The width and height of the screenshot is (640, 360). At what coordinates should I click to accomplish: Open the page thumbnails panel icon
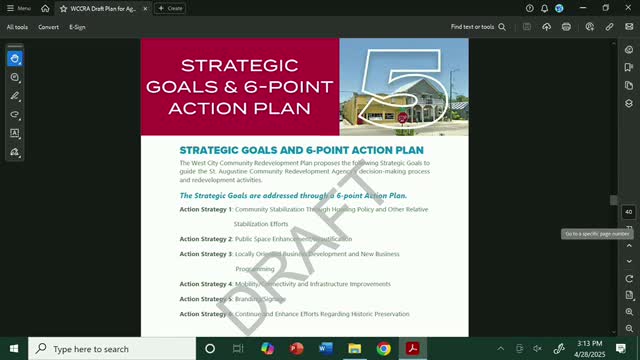629,85
